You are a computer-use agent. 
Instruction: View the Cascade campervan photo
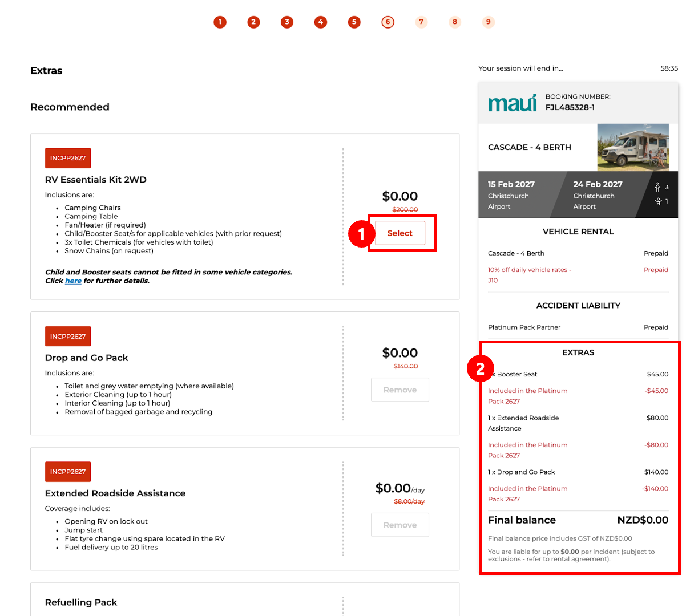(633, 147)
